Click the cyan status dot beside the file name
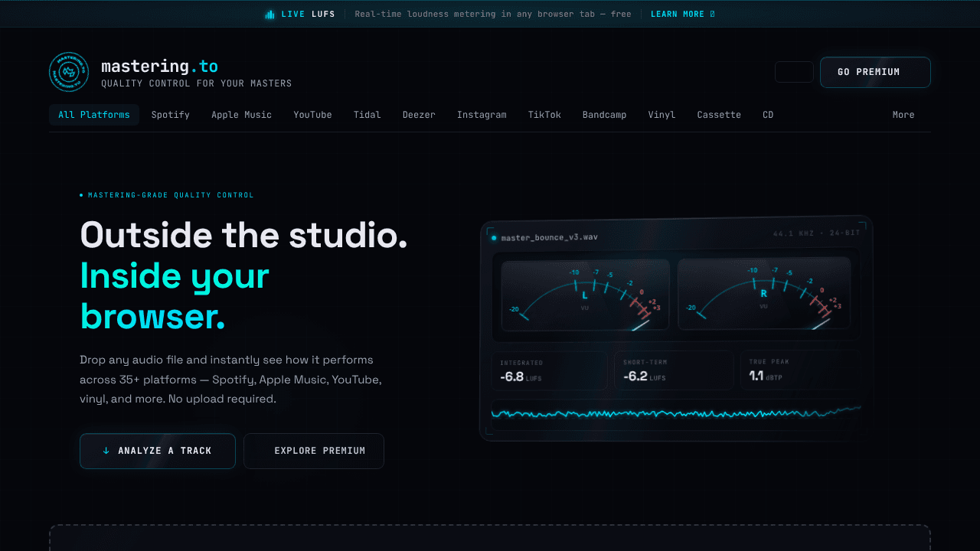 tap(494, 238)
